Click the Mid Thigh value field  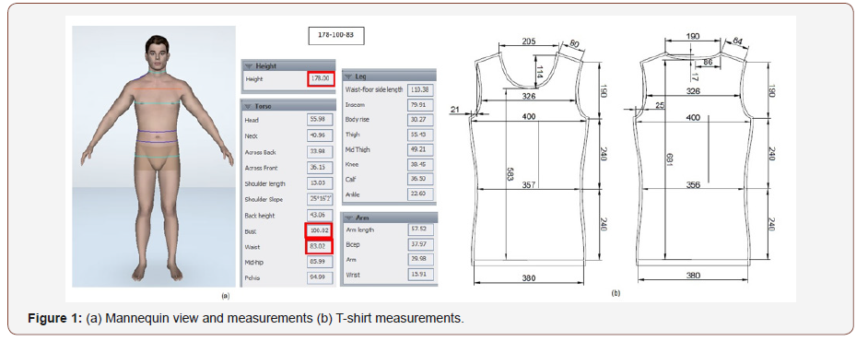tap(421, 149)
